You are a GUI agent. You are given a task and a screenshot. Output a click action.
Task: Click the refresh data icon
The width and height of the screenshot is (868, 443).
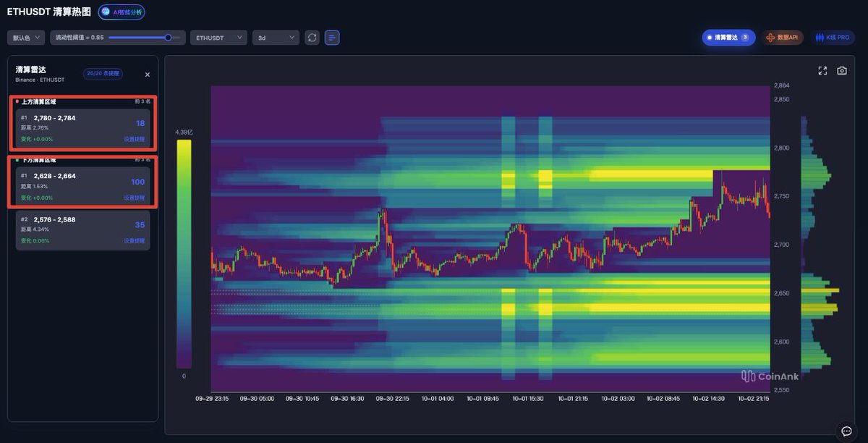click(312, 37)
